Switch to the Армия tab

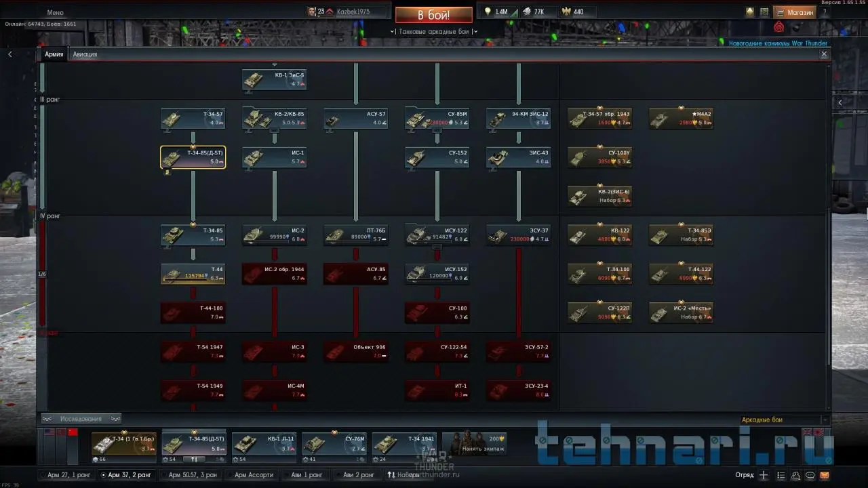point(54,54)
